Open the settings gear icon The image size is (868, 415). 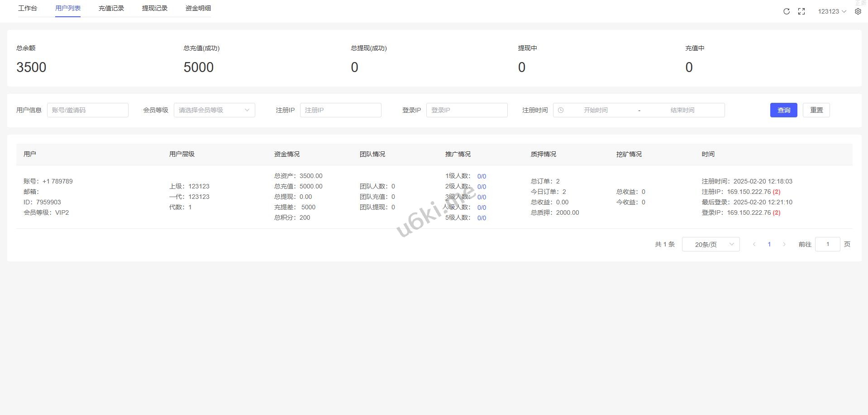point(858,11)
